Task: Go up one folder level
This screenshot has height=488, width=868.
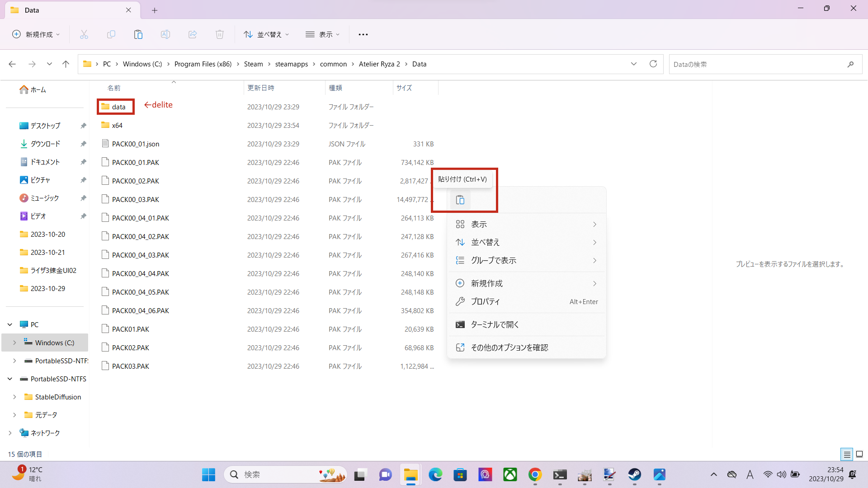Action: [x=66, y=64]
